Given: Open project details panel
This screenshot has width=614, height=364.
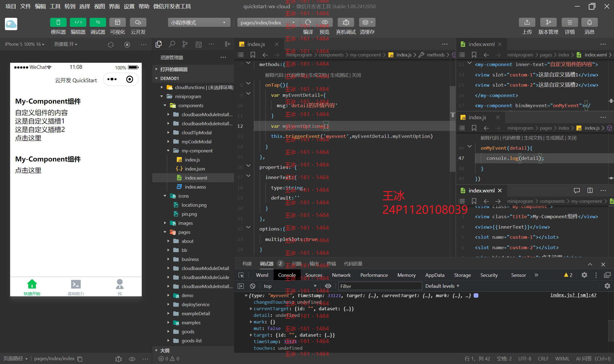Looking at the screenshot, I should pyautogui.click(x=570, y=22).
